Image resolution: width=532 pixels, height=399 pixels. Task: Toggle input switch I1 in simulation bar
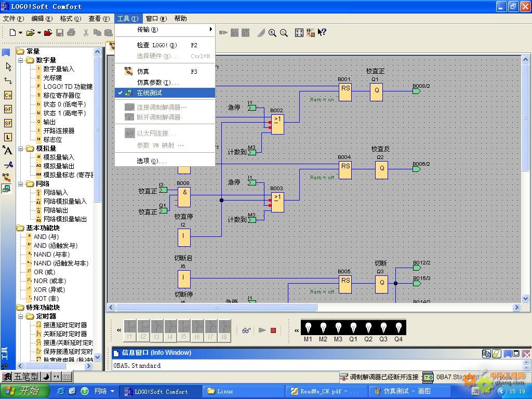click(129, 330)
